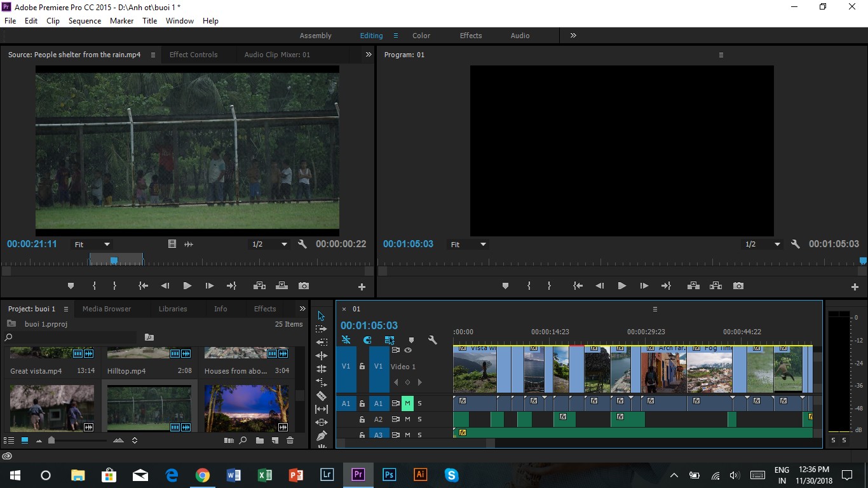Select the Selection tool arrow

pyautogui.click(x=321, y=316)
